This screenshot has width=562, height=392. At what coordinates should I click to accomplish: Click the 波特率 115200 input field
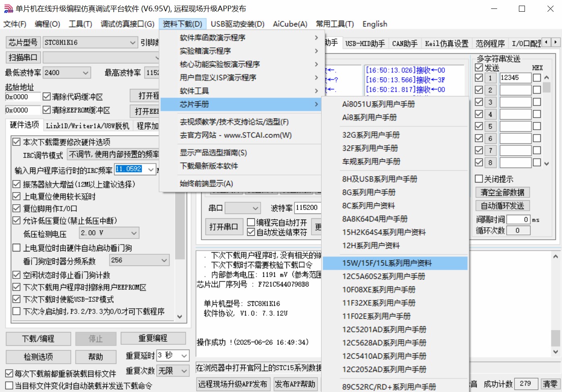pyautogui.click(x=307, y=208)
